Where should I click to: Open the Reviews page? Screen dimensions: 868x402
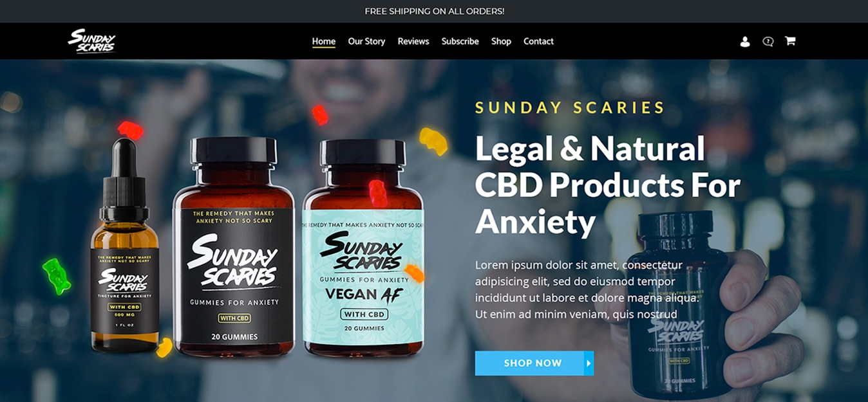point(413,41)
